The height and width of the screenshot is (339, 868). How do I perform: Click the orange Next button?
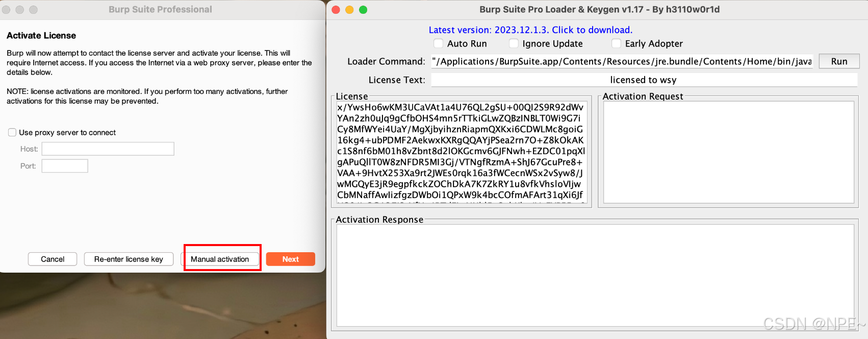pyautogui.click(x=291, y=259)
